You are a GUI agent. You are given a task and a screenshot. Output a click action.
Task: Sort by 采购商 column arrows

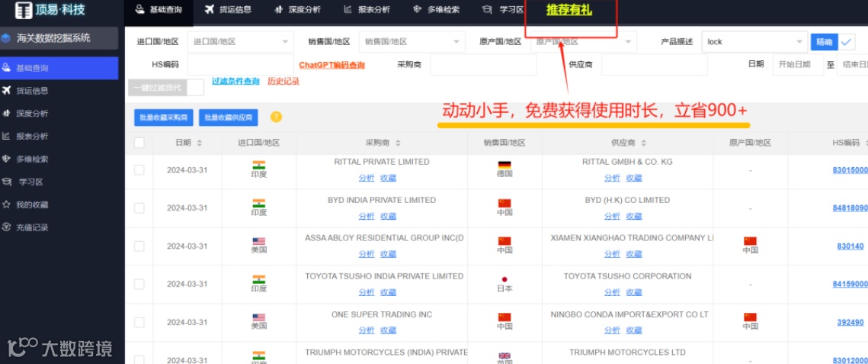click(398, 143)
